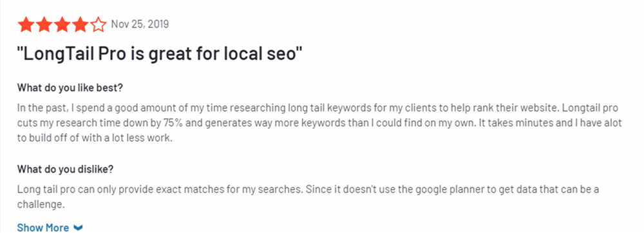Click the second rating star
Screen dimensions: 644x233
tap(44, 24)
